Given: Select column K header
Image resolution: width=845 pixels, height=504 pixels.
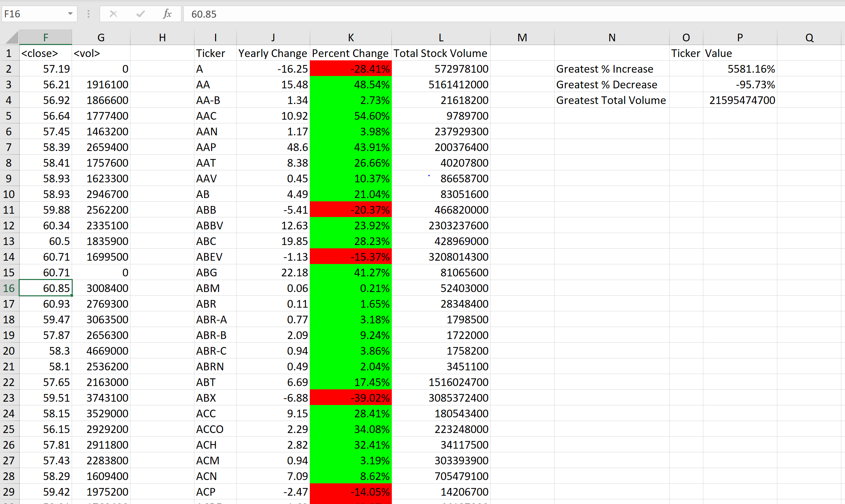Looking at the screenshot, I should [x=351, y=37].
